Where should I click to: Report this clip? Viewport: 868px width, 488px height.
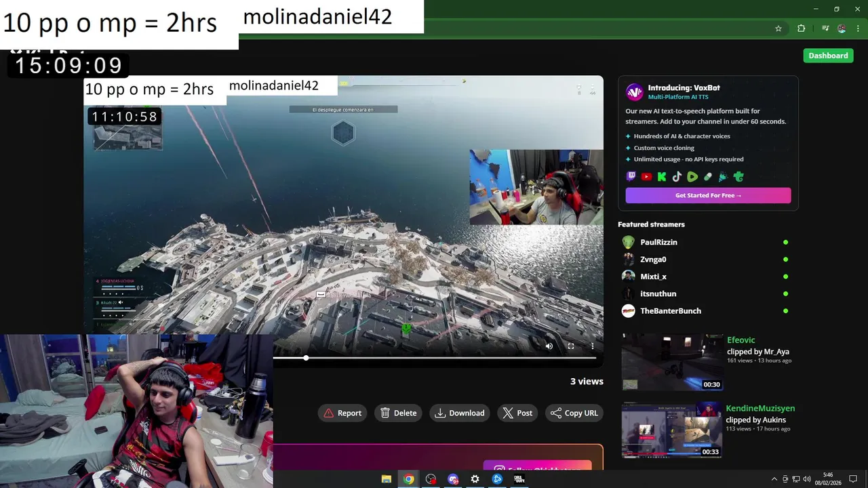342,413
